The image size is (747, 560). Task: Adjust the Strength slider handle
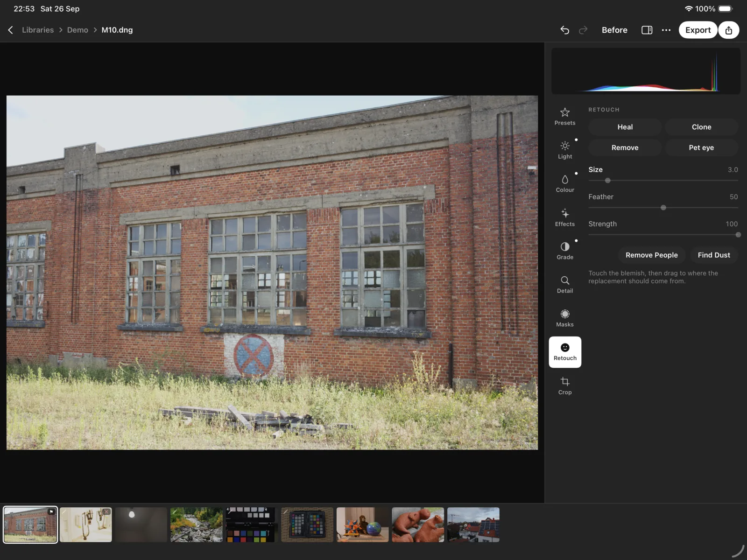[x=738, y=235]
